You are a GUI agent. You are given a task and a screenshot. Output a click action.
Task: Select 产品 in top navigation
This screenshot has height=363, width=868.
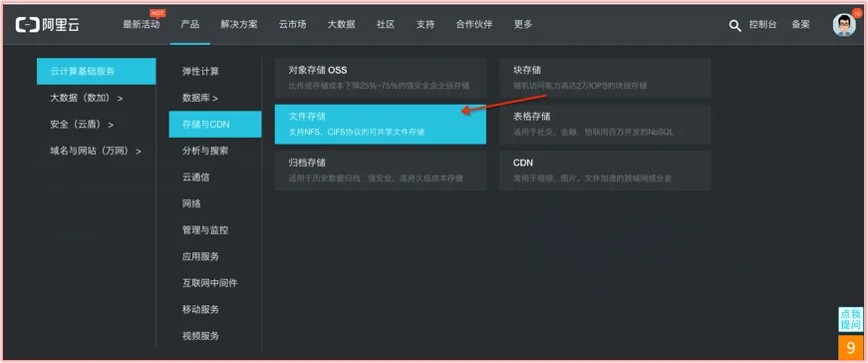pos(190,24)
